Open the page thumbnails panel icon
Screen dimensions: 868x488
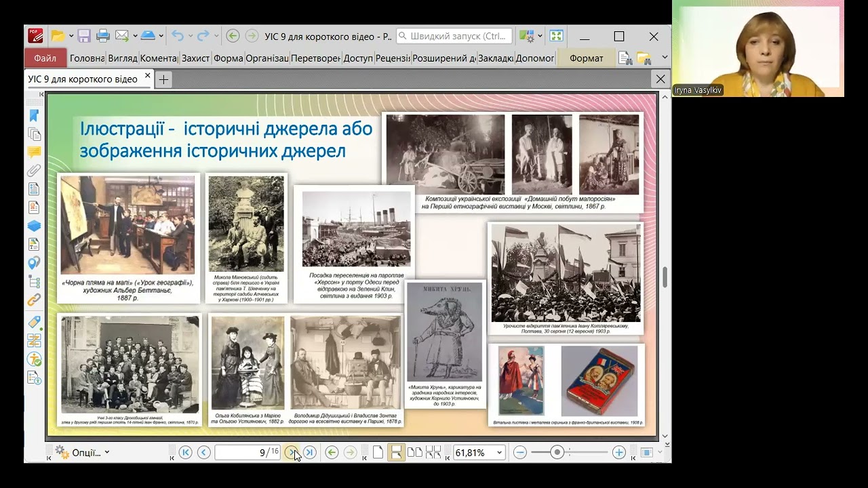[34, 134]
